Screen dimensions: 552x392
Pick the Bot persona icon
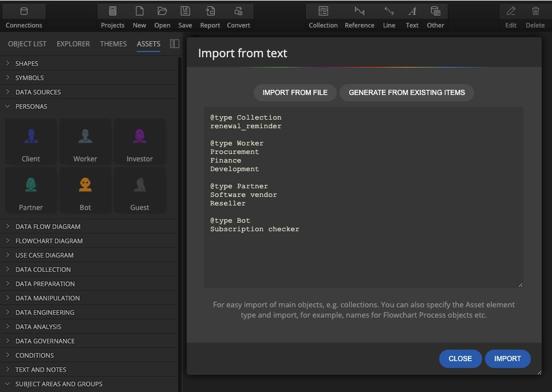[x=85, y=185]
